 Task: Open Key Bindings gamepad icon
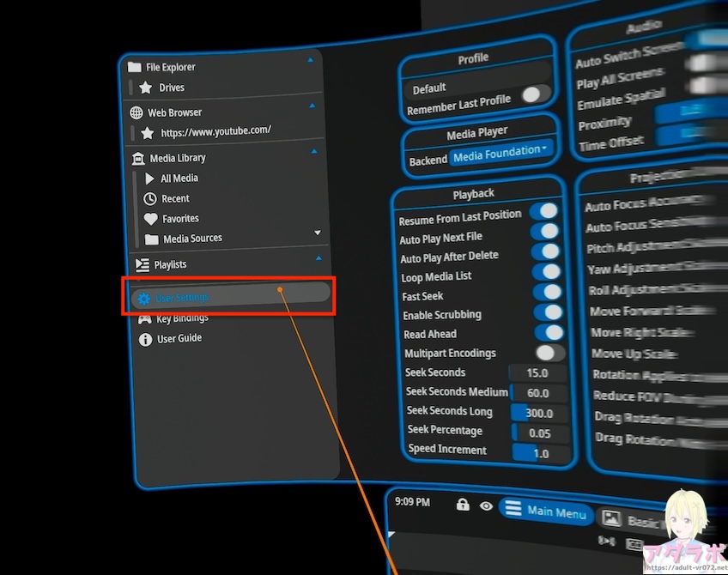(x=144, y=318)
